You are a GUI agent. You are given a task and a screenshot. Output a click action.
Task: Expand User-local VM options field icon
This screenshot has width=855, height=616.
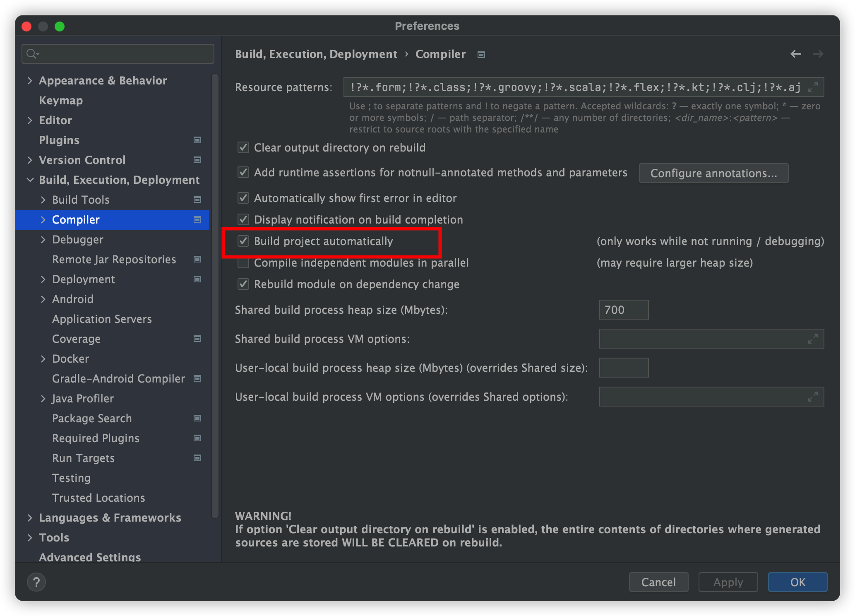tap(813, 397)
